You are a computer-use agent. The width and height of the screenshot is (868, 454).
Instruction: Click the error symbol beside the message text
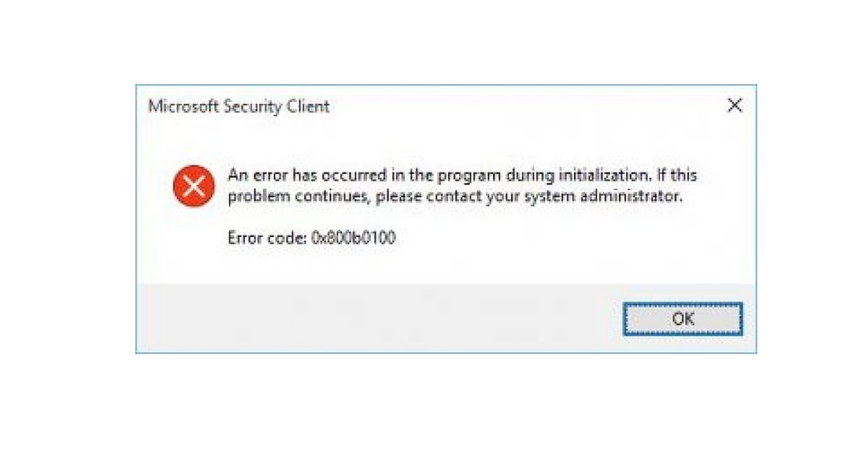point(195,185)
